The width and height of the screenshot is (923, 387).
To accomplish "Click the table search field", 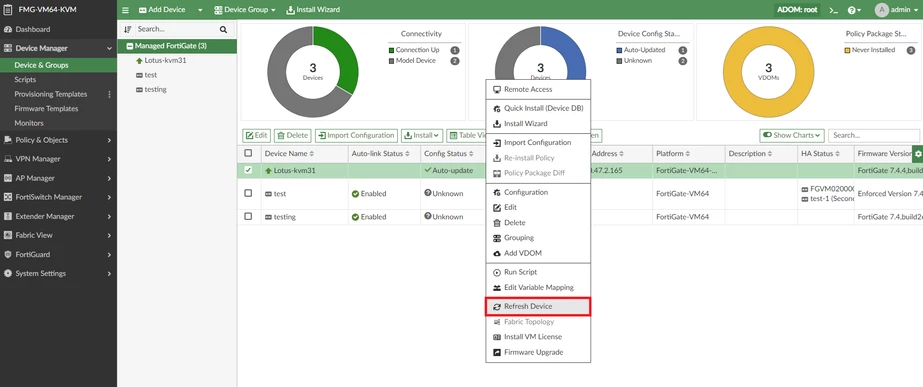I will [874, 135].
